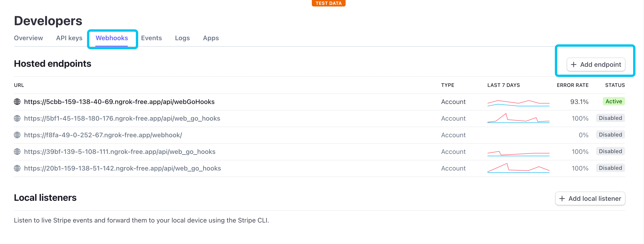Click globe icon beside the 5cbb webGoHooks endpoint

click(x=17, y=102)
